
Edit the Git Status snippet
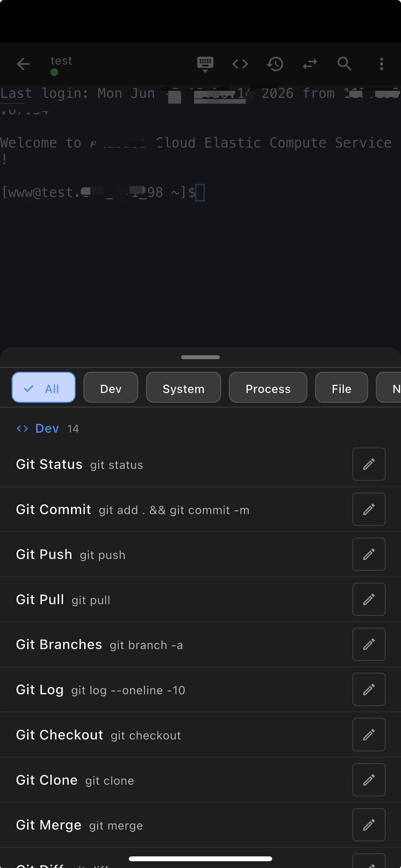(x=369, y=464)
